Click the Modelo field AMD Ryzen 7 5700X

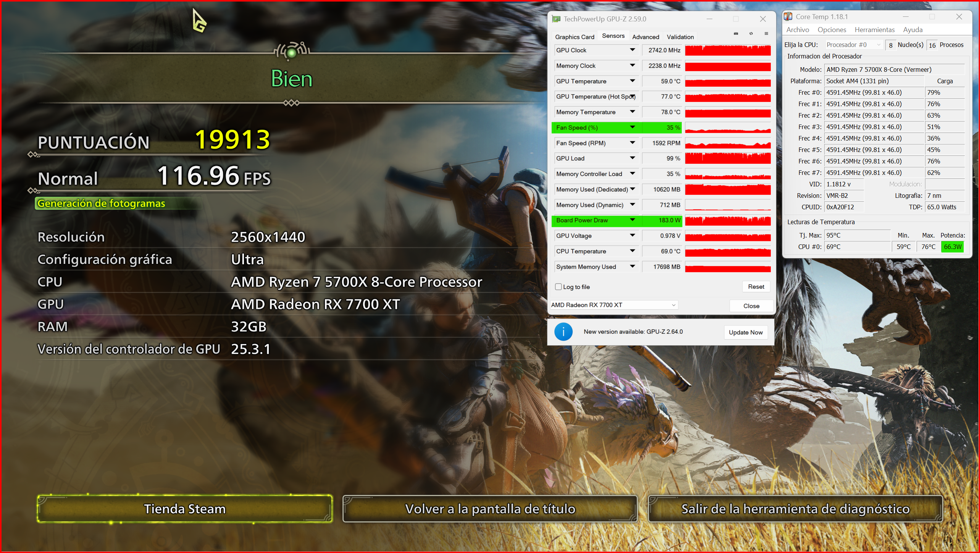[894, 70]
